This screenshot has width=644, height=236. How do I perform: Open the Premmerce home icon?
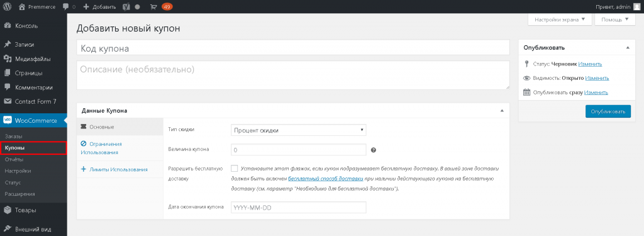[22, 6]
